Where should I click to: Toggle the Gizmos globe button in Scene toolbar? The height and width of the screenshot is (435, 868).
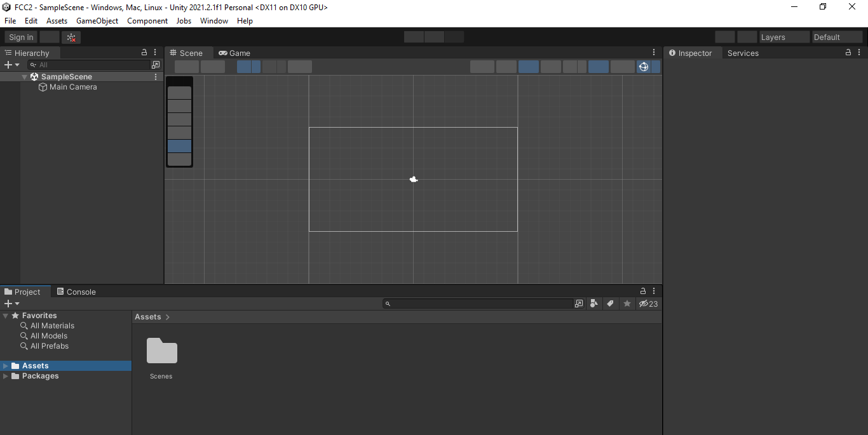tap(644, 67)
